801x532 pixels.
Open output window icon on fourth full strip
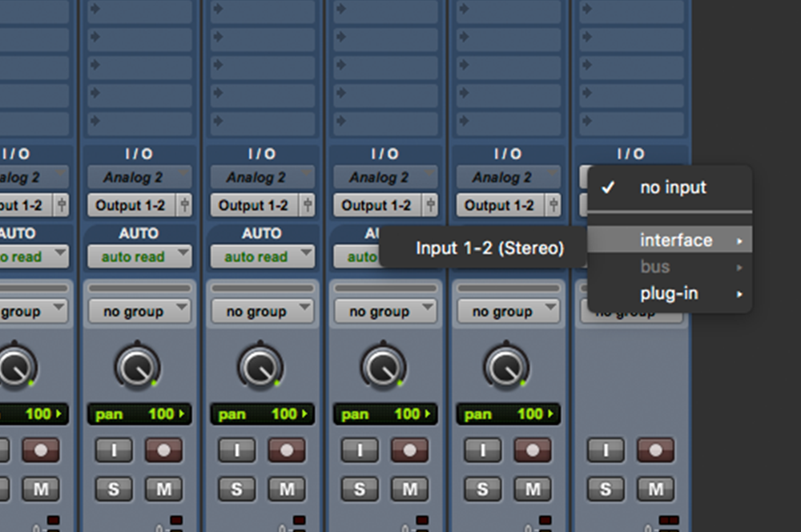(553, 205)
